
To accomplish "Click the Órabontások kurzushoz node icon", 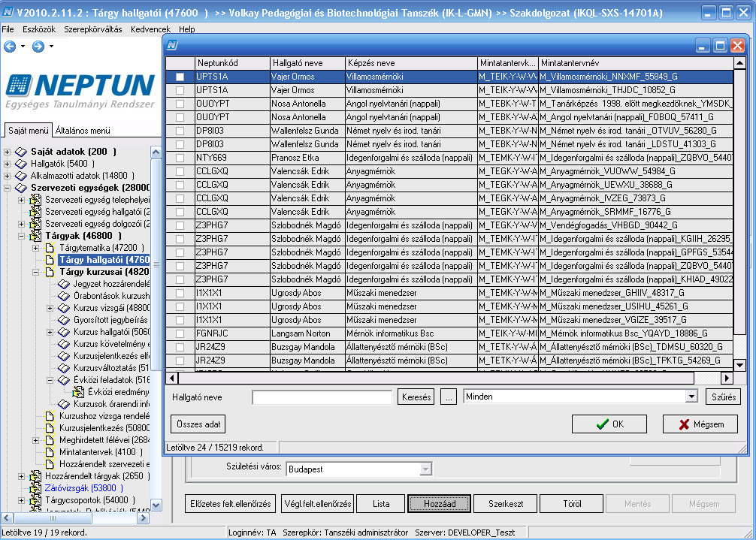I will [x=64, y=296].
